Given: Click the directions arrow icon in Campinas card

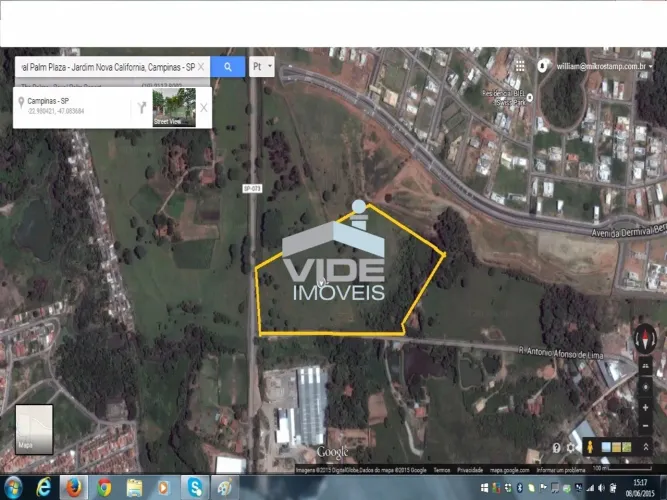Looking at the screenshot, I should (142, 108).
